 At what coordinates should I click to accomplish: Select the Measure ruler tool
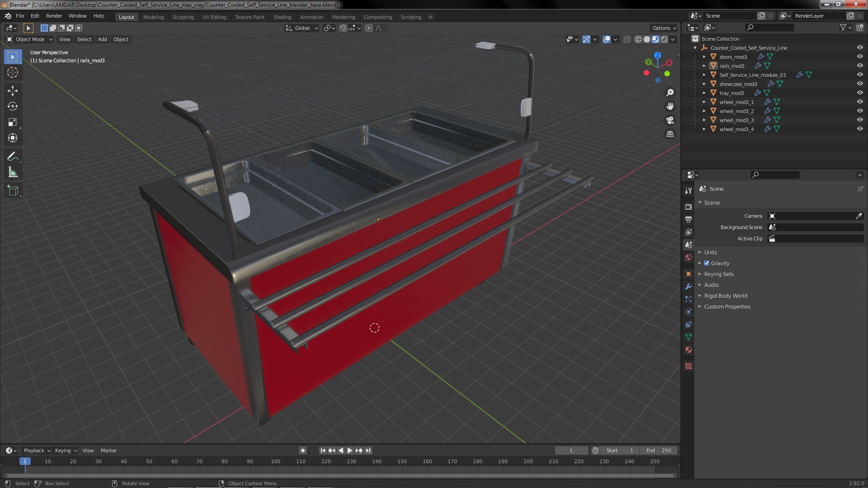coord(12,173)
